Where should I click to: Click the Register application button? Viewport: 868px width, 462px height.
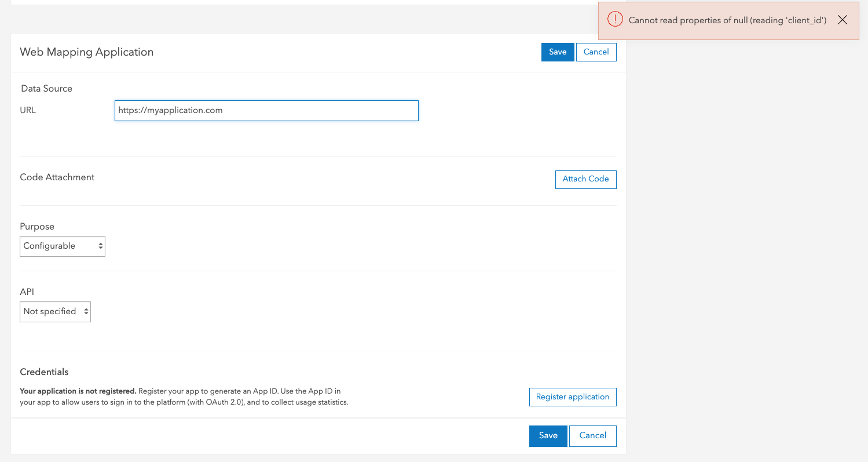[572, 397]
